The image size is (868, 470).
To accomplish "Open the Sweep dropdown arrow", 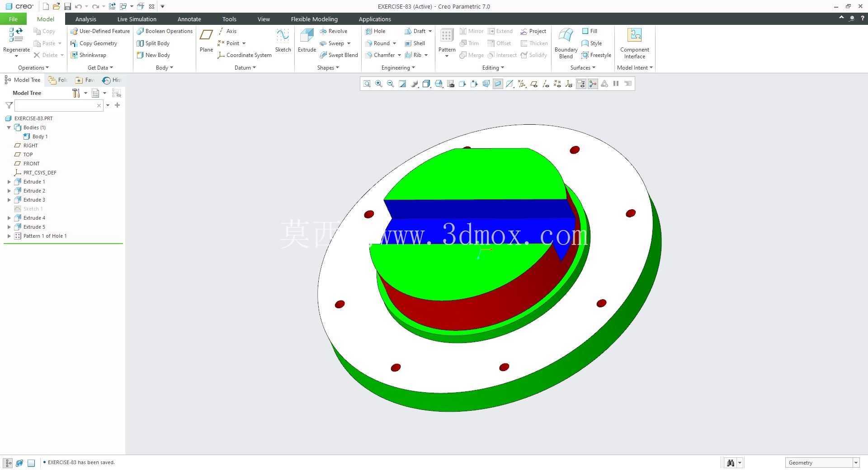I will coord(349,43).
